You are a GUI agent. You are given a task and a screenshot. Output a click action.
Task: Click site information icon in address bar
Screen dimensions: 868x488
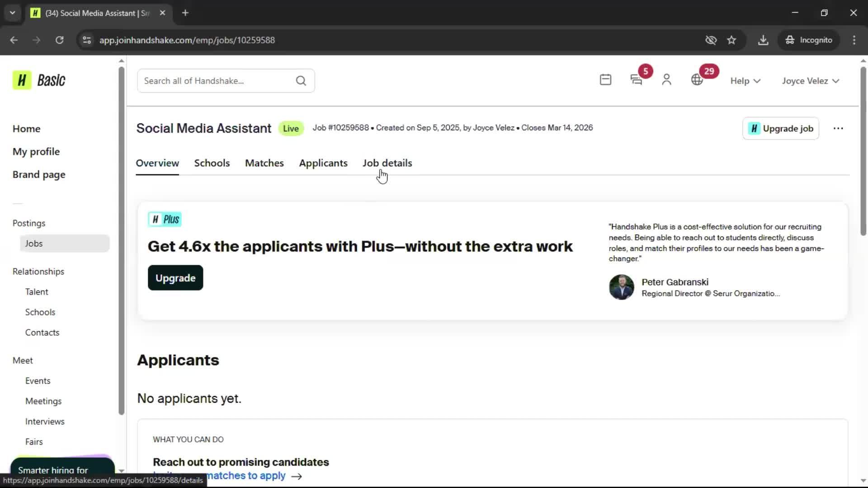(x=86, y=40)
